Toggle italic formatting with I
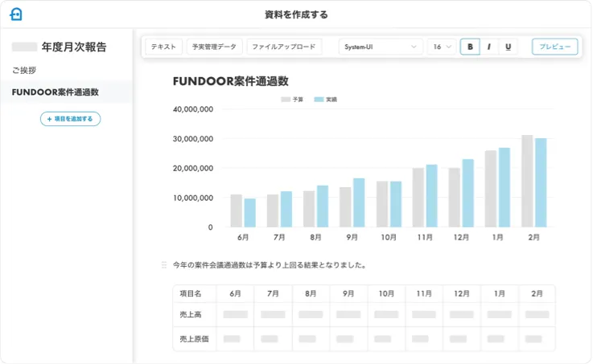593x364 pixels. (489, 47)
